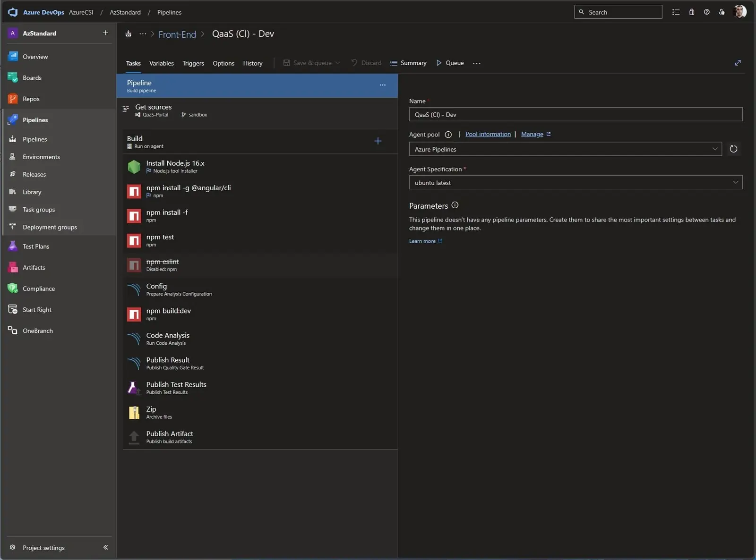
Task: Open the help question mark icon
Action: [707, 12]
